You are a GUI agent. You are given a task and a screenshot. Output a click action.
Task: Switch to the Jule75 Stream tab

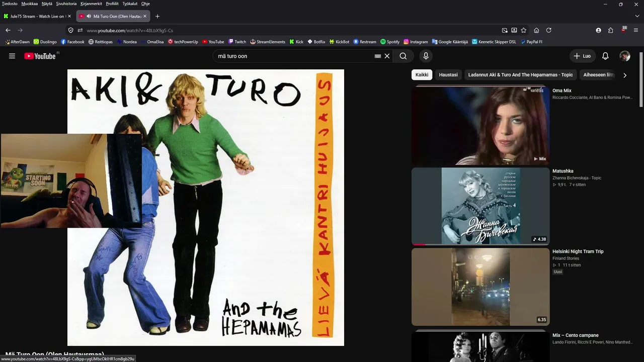(38, 16)
